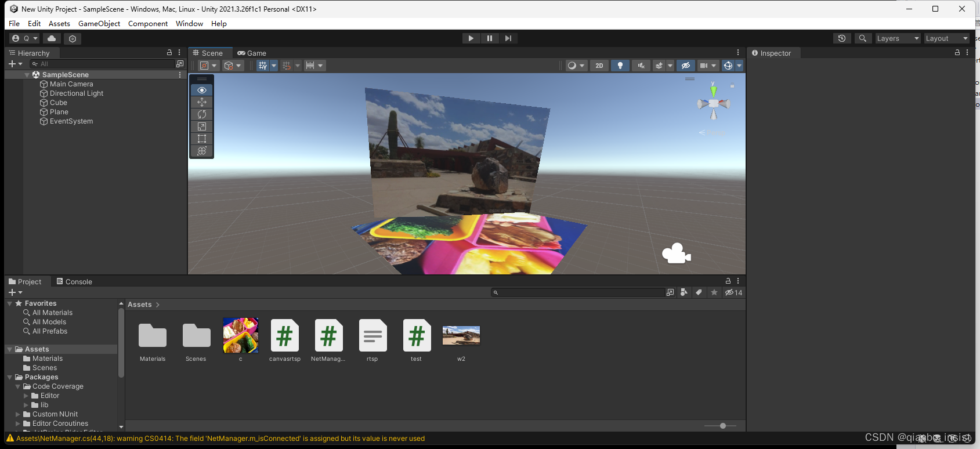Click the Favorites star icon in Project toolbar

pyautogui.click(x=714, y=292)
